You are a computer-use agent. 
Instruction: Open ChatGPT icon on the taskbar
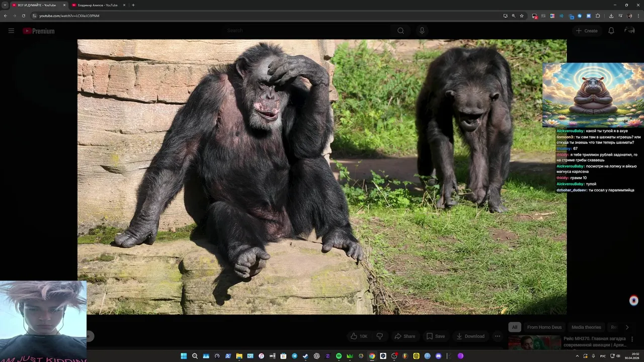click(317, 356)
